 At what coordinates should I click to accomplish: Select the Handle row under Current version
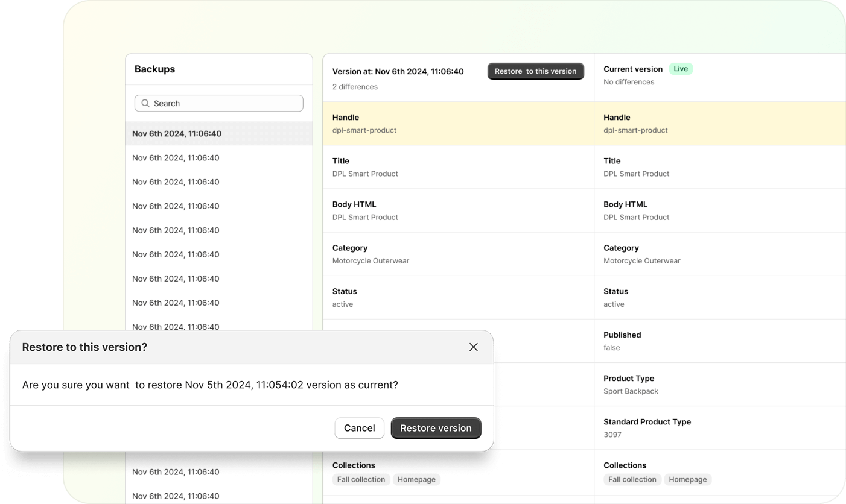click(x=718, y=124)
